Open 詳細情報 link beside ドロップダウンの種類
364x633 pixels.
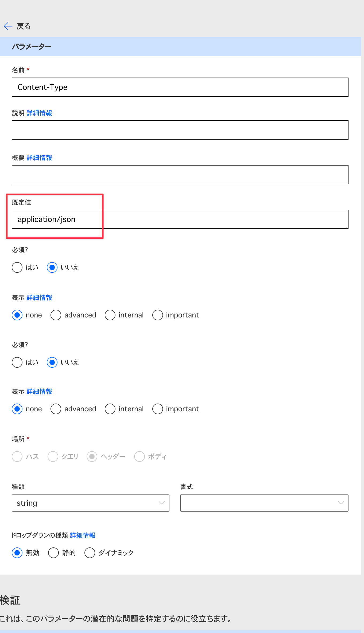point(83,535)
